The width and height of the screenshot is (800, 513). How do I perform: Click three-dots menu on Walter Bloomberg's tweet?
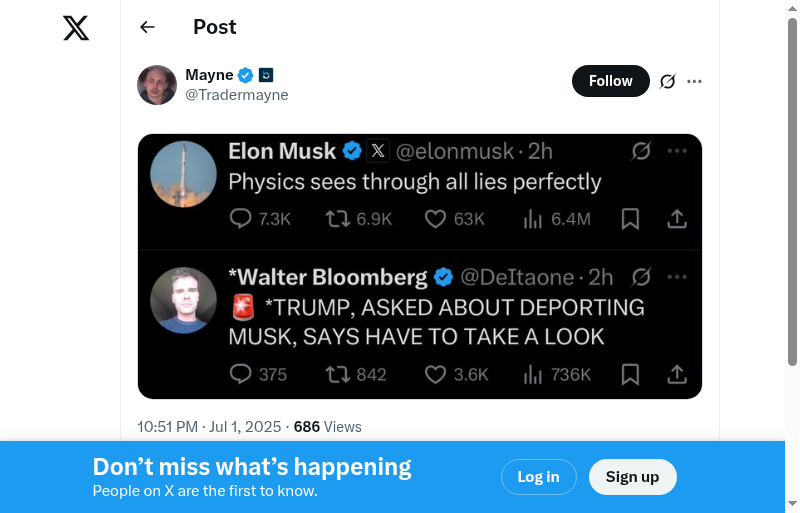pyautogui.click(x=677, y=277)
